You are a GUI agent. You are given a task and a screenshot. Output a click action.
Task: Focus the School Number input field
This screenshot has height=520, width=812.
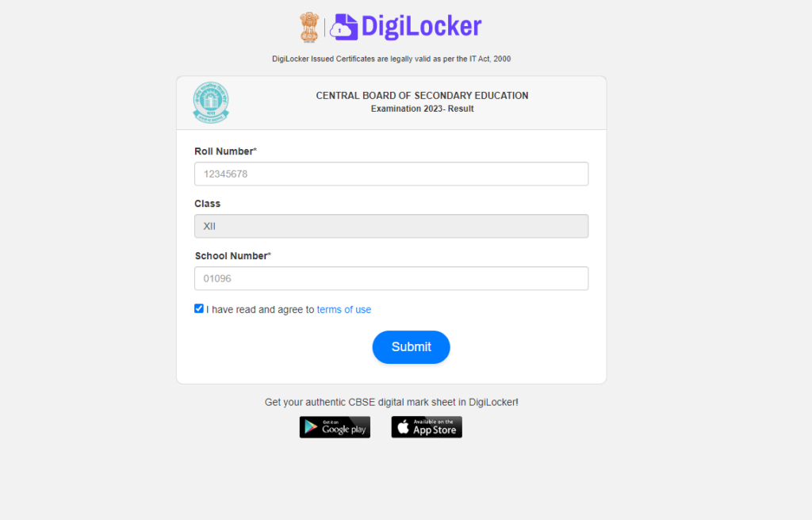tap(392, 279)
